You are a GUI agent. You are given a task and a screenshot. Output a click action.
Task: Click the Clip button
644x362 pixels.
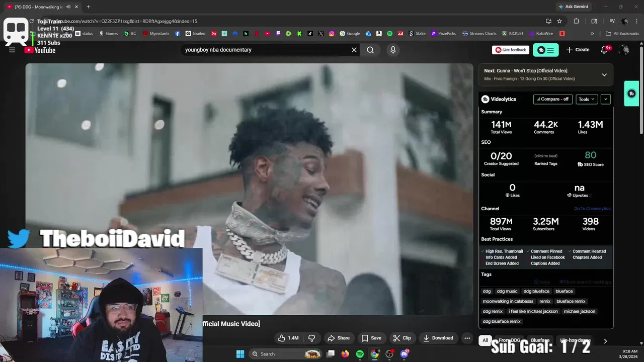point(402,338)
